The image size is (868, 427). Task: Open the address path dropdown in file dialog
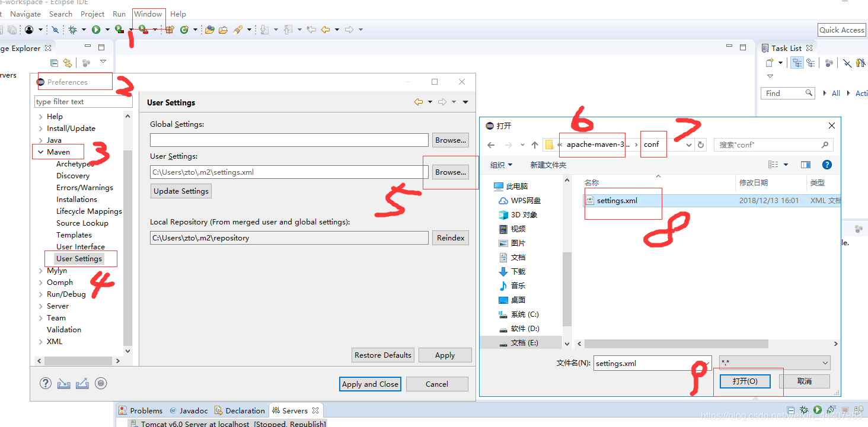688,145
